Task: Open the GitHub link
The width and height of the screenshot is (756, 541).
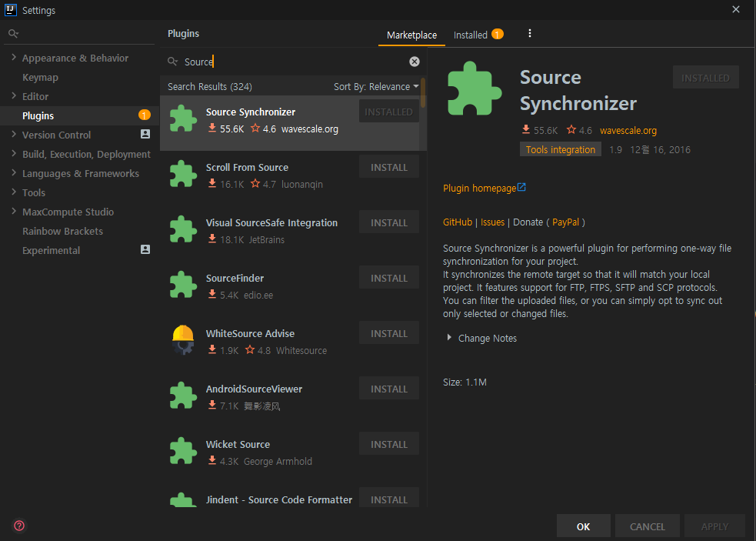Action: pos(458,222)
